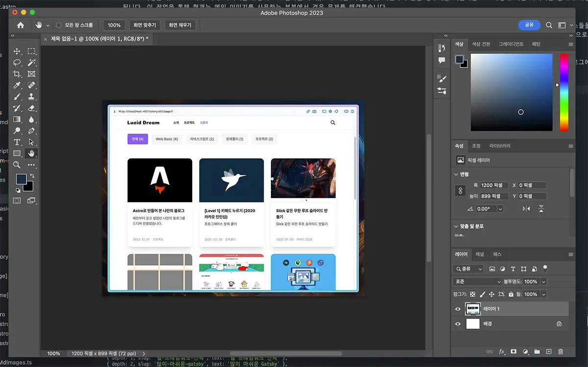Open the 불투명도 opacity dropdown arrow
The image size is (588, 367).
coord(543,282)
